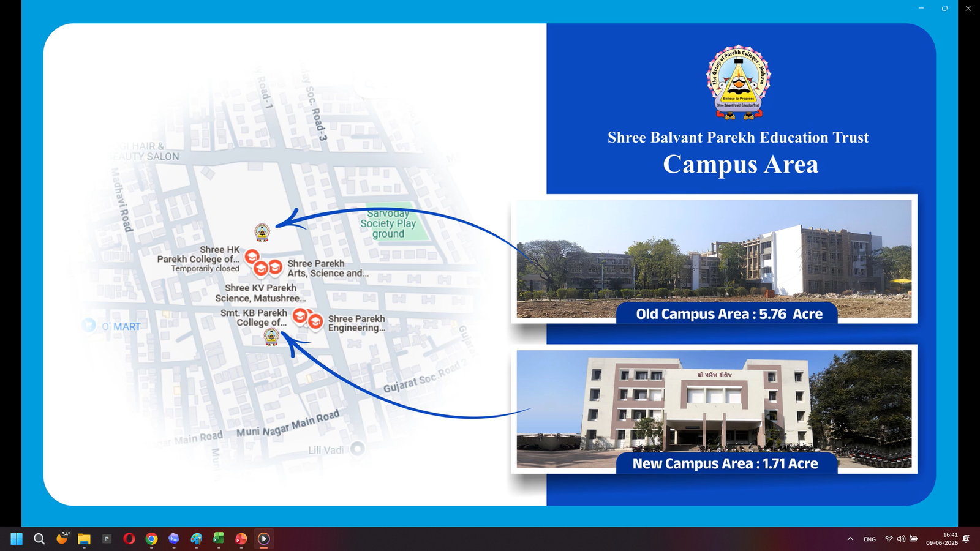This screenshot has height=551, width=980.
Task: Click the Lili Vadi map pin
Action: pos(358,449)
